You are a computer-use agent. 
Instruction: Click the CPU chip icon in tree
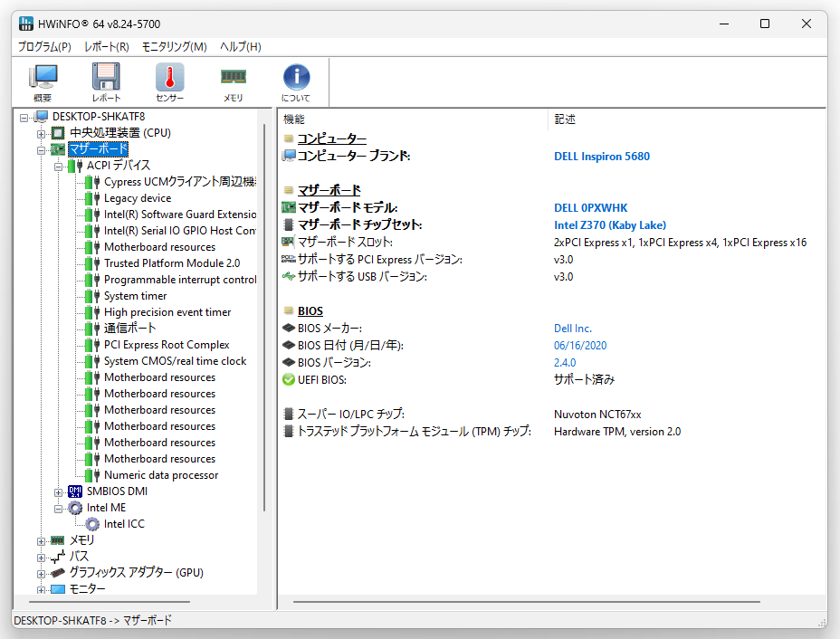coord(59,133)
